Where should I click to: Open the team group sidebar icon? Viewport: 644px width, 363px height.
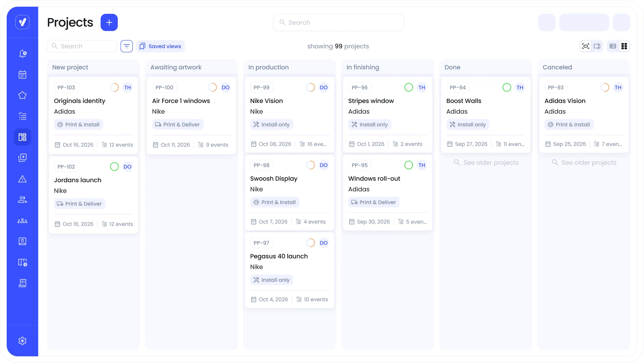pos(22,221)
